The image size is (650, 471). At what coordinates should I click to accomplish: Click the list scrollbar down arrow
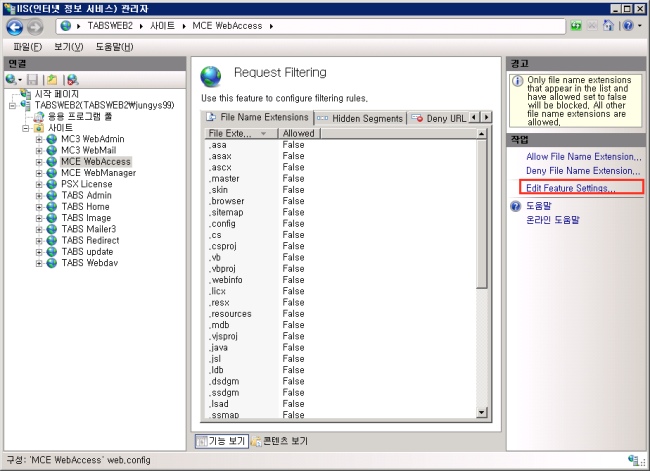click(x=481, y=413)
